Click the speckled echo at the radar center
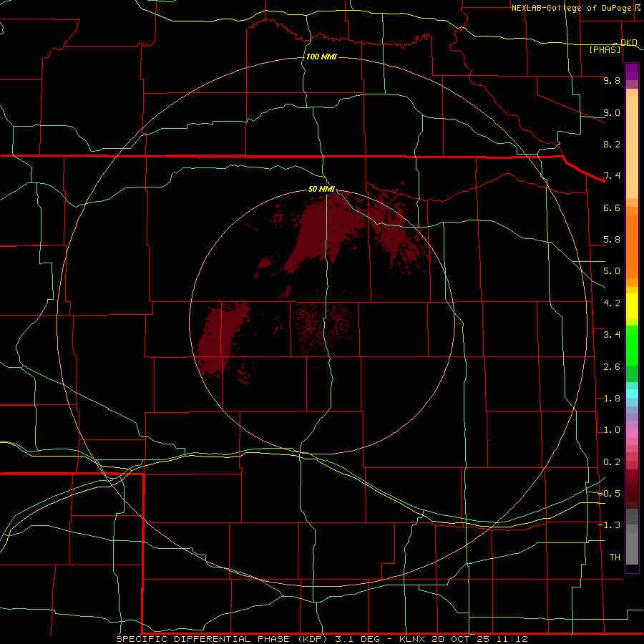This screenshot has height=644, width=644. point(323,323)
